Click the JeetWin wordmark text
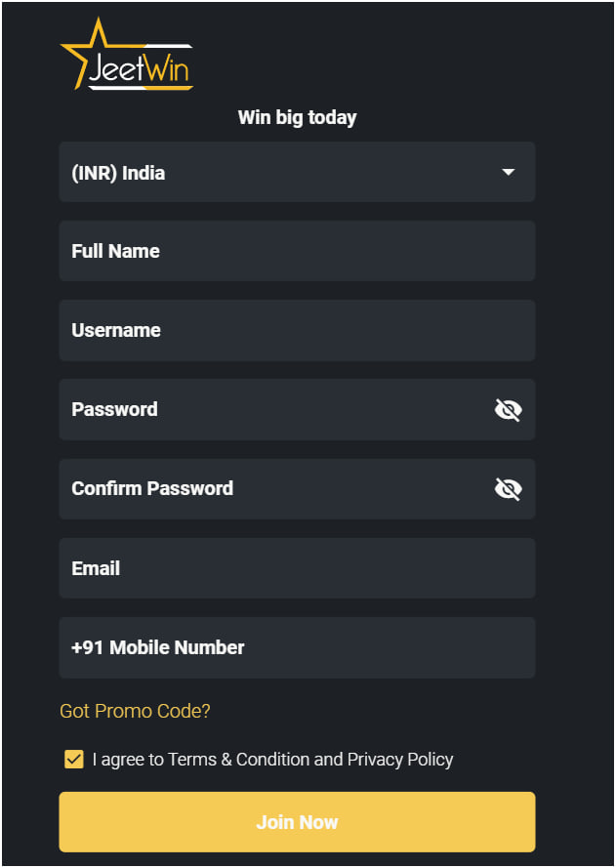Screen dimensions: 616x868 pyautogui.click(x=139, y=68)
